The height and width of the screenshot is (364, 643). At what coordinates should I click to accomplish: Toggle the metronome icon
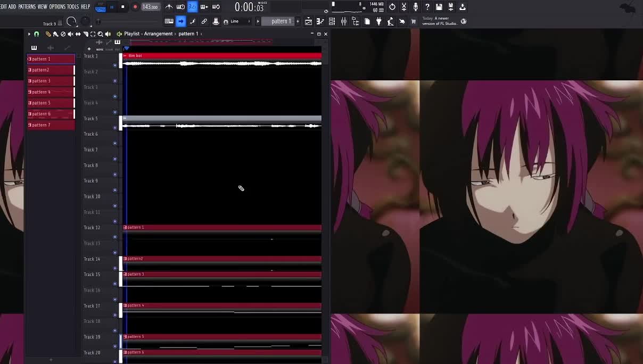pyautogui.click(x=169, y=7)
